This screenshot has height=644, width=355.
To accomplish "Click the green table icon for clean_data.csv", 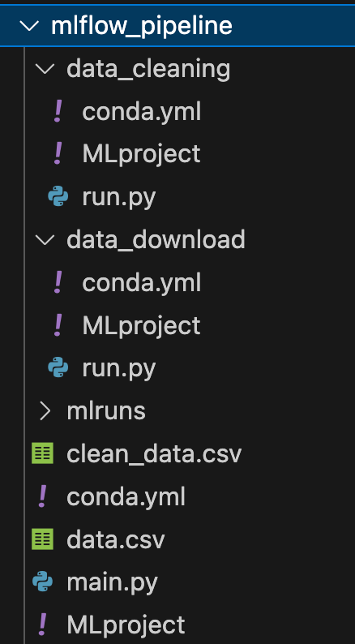I will [x=43, y=453].
